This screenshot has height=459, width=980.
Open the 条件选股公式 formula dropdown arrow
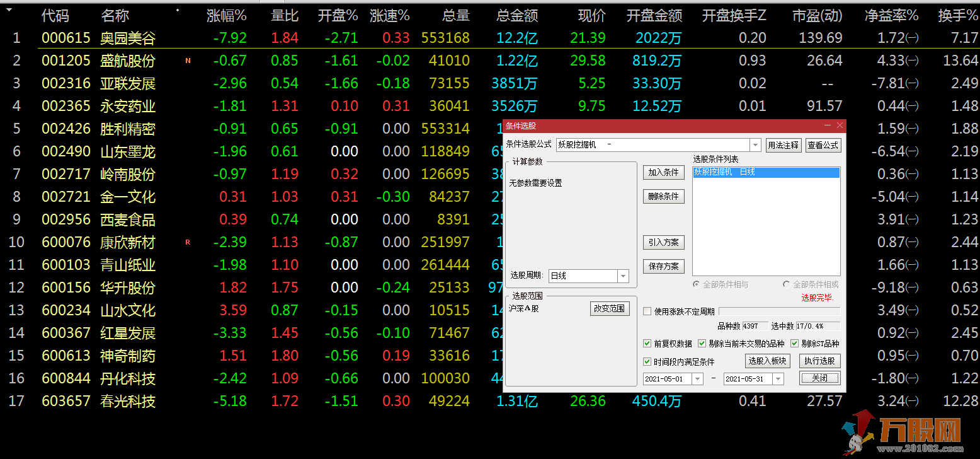tap(756, 145)
